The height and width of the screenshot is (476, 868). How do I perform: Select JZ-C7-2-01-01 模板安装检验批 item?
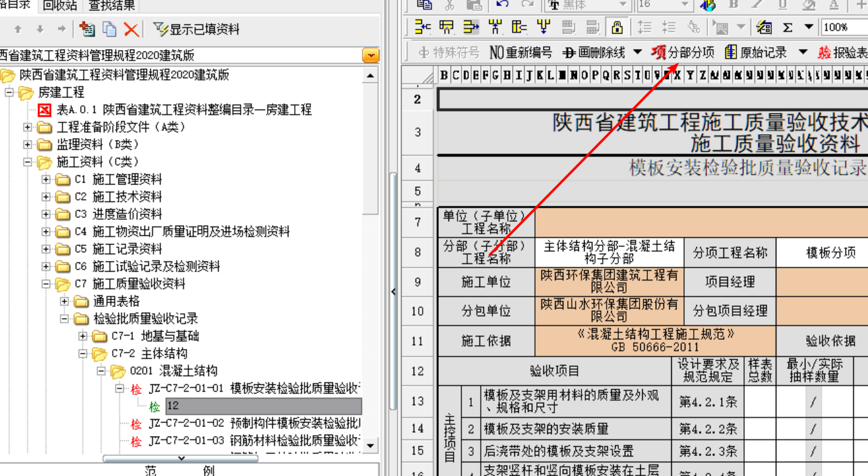254,389
